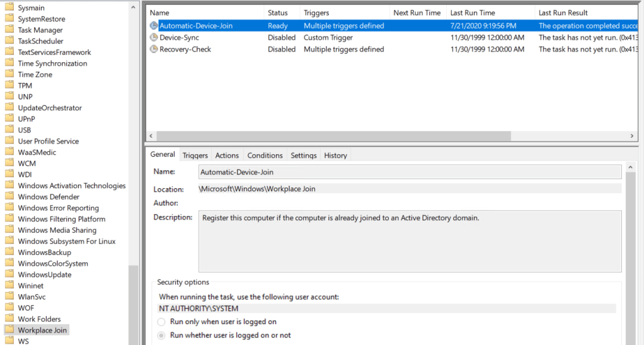Select 'Run only when user is logged on'
644x345 pixels.
(x=163, y=322)
